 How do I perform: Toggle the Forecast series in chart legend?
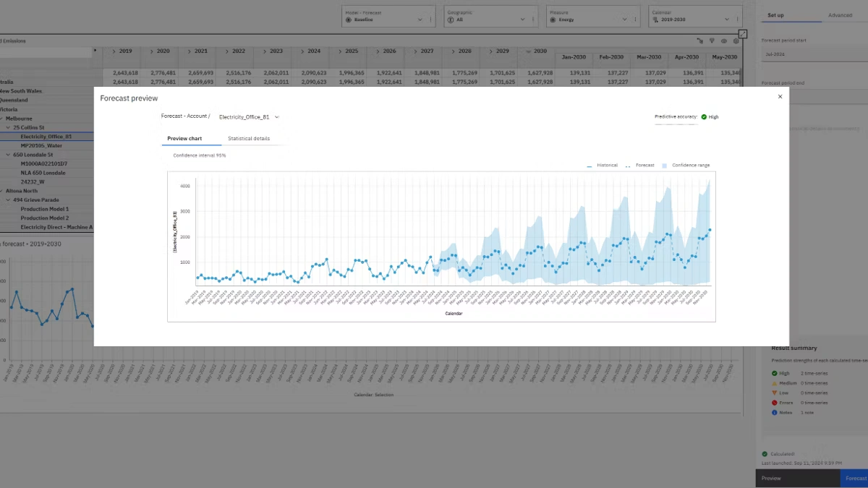tap(640, 166)
